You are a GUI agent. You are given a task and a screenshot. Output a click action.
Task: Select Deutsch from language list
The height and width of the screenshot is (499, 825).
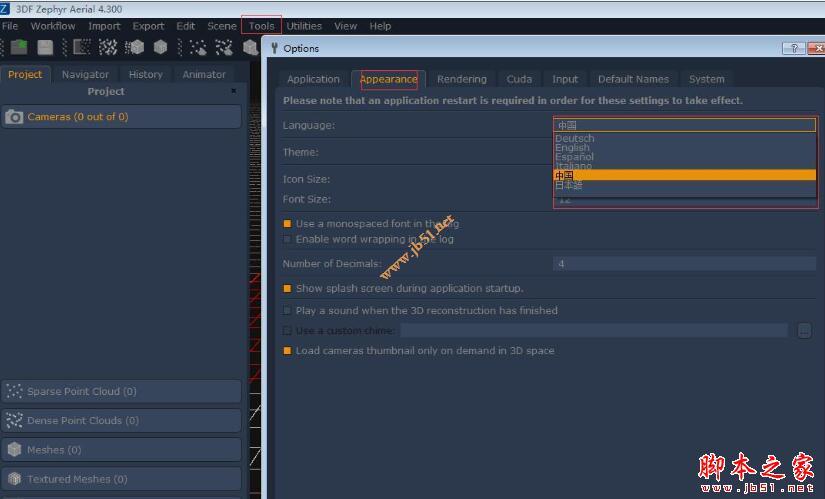[685, 138]
